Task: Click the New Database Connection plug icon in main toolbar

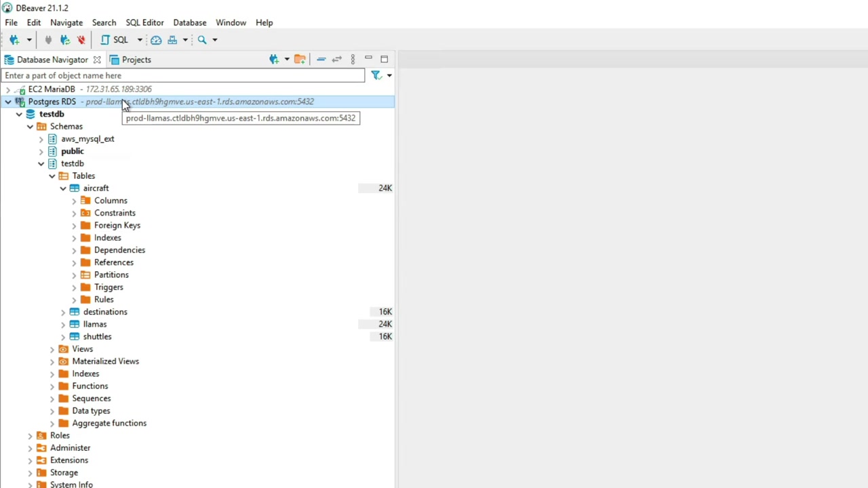Action: tap(14, 40)
